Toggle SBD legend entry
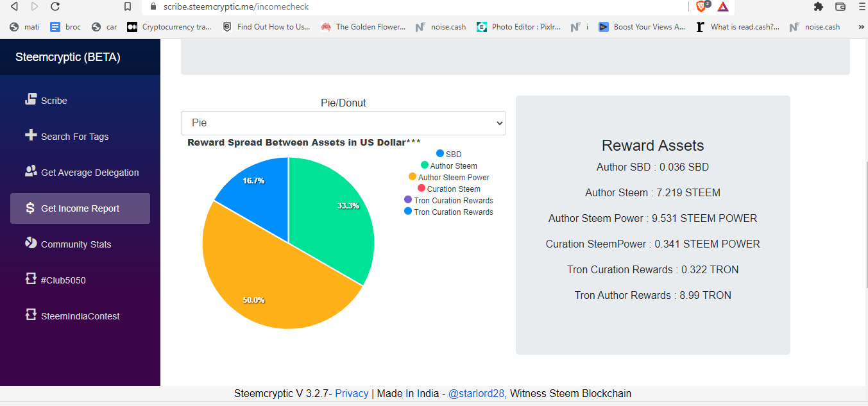This screenshot has height=406, width=868. click(448, 154)
